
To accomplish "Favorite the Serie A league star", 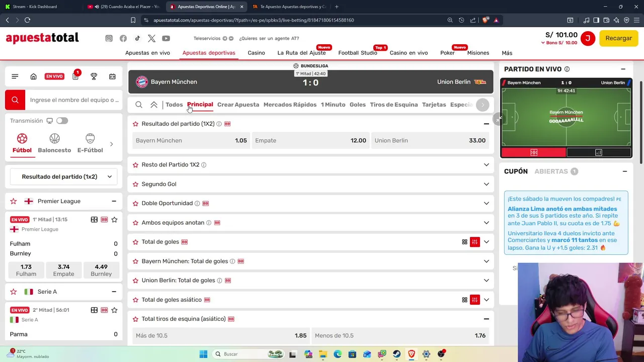I will tap(14, 292).
